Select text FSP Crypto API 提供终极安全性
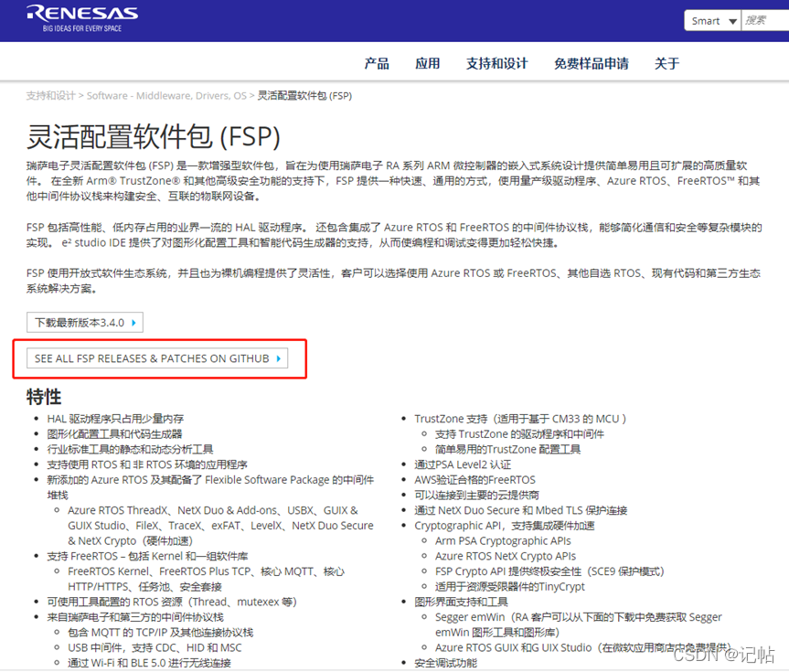 click(508, 571)
